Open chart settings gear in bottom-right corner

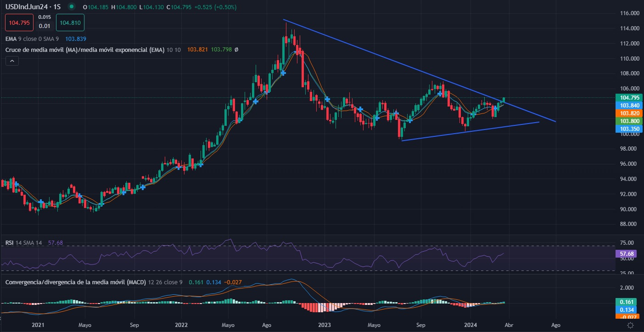(x=631, y=325)
